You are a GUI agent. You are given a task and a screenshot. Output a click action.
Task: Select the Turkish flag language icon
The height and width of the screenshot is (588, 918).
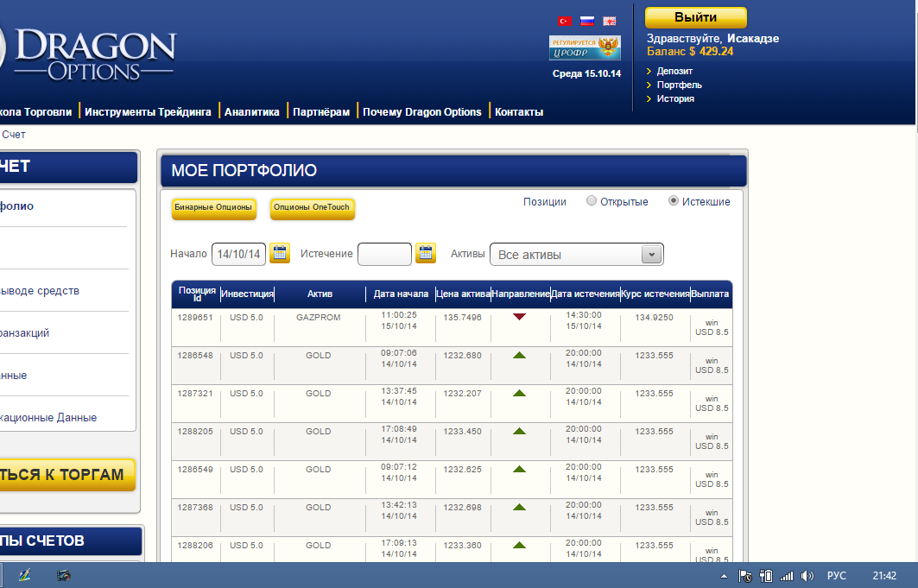(565, 21)
